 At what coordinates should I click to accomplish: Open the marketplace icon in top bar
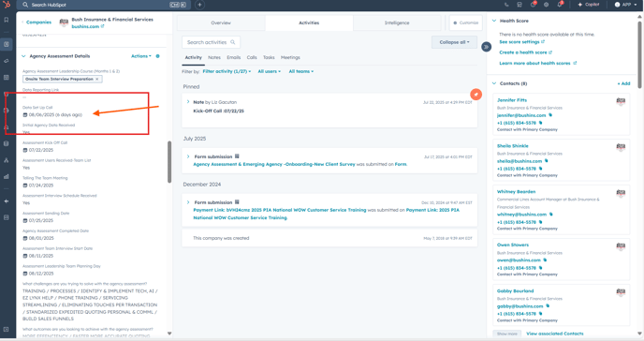520,5
